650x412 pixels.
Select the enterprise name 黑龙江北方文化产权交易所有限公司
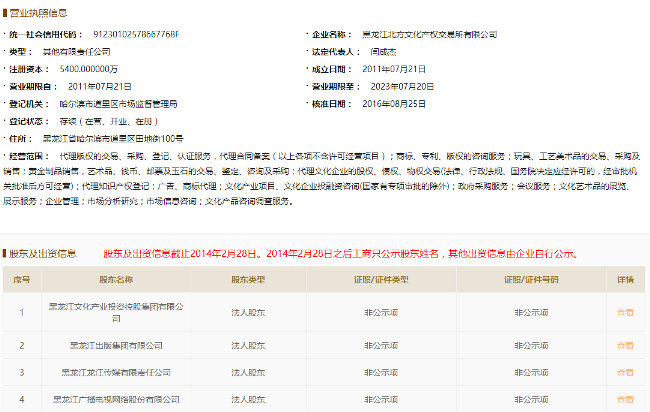(429, 34)
